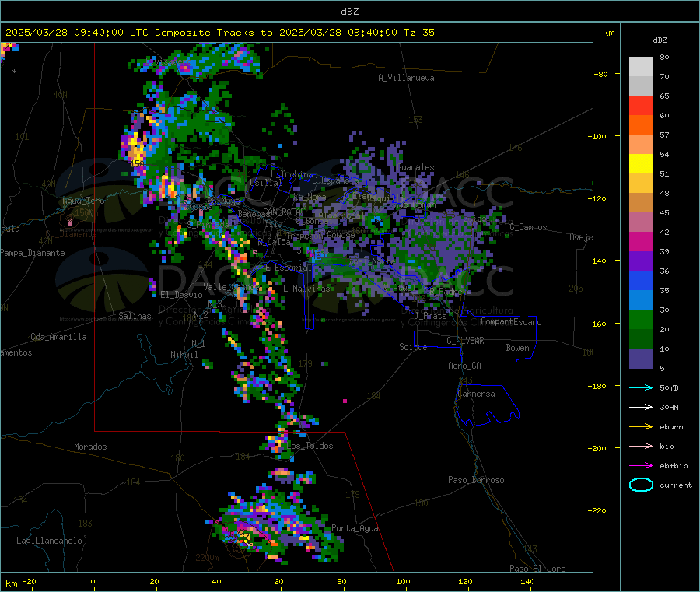Click the Paso_Barroso map label
This screenshot has height=592, width=700.
pyautogui.click(x=476, y=480)
